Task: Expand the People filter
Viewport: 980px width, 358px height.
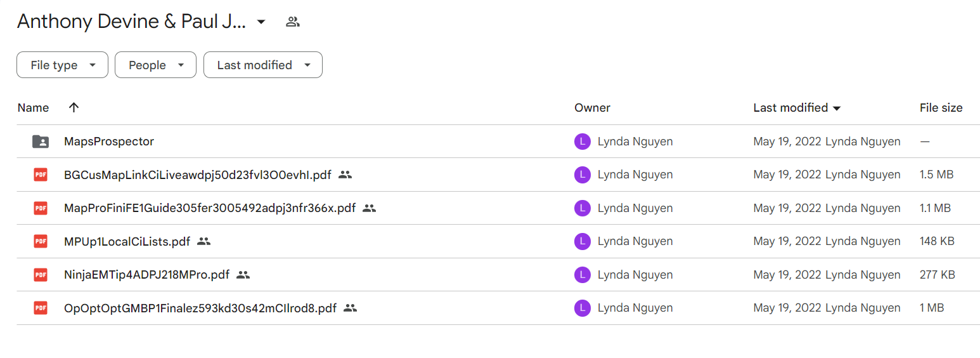Action: tap(155, 65)
